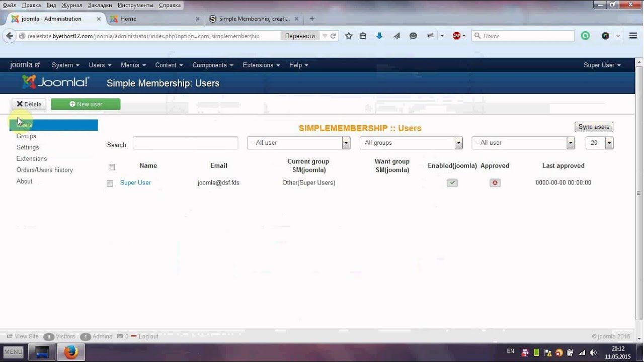Expand the arrow beside dark round extension
This screenshot has height=362, width=644.
click(618, 36)
